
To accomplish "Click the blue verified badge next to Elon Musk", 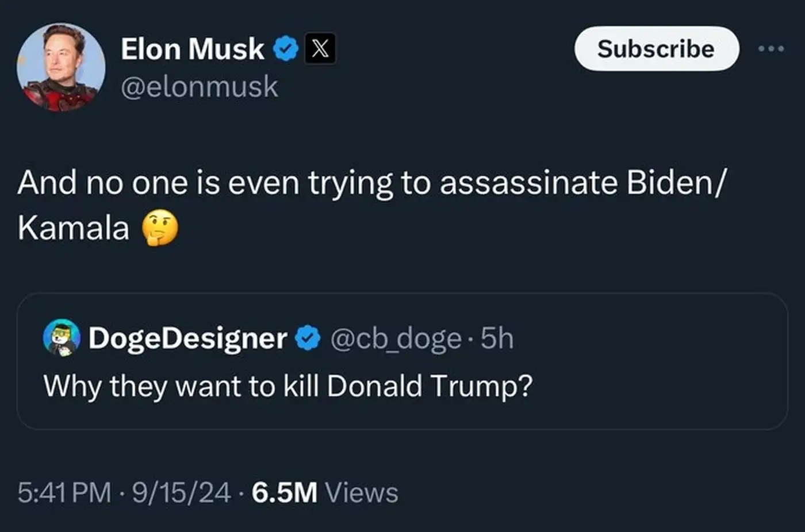I will coord(285,49).
